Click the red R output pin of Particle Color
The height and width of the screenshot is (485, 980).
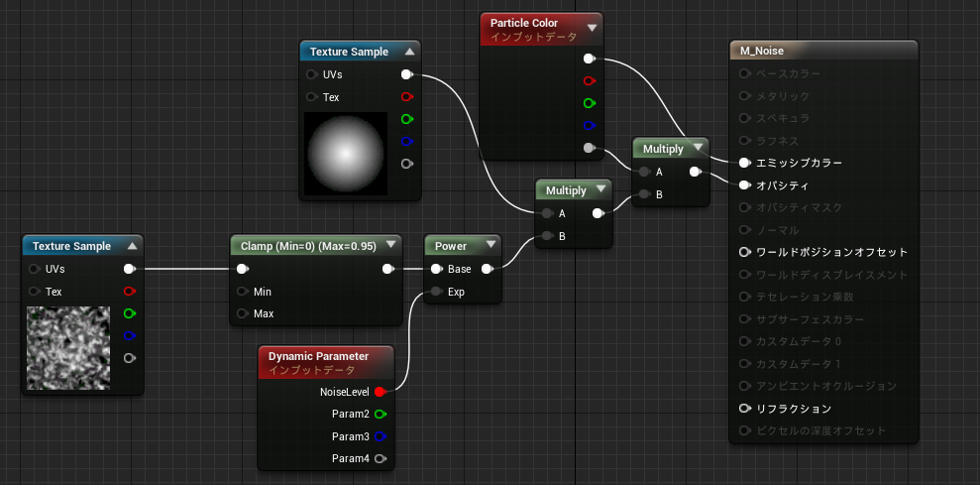click(x=590, y=80)
